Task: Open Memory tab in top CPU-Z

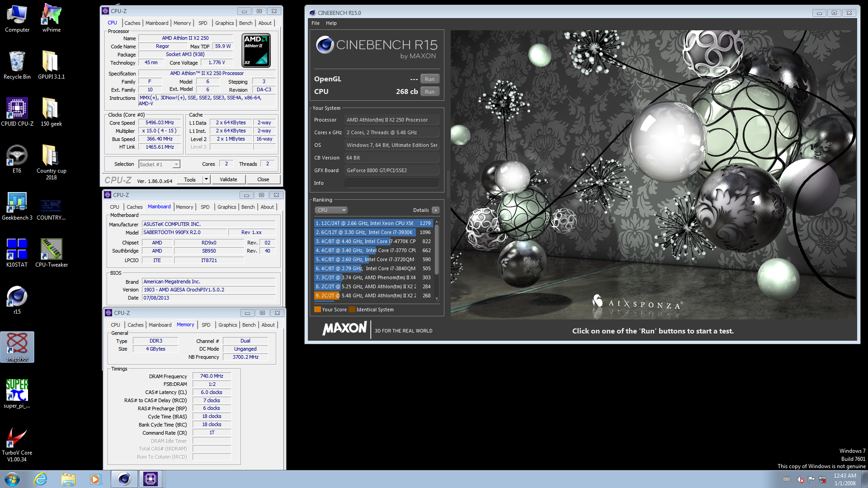Action: coord(182,23)
